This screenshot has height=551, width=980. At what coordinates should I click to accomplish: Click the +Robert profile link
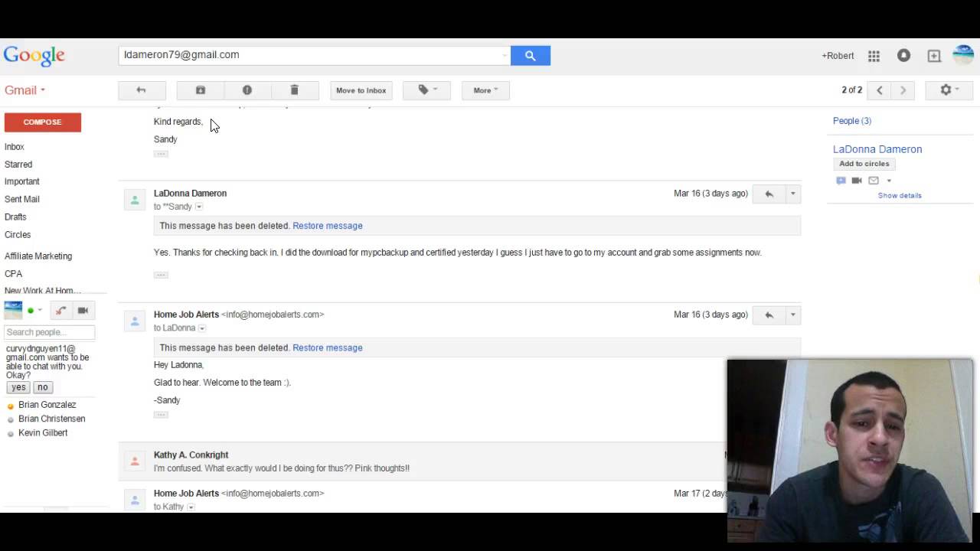(x=838, y=56)
